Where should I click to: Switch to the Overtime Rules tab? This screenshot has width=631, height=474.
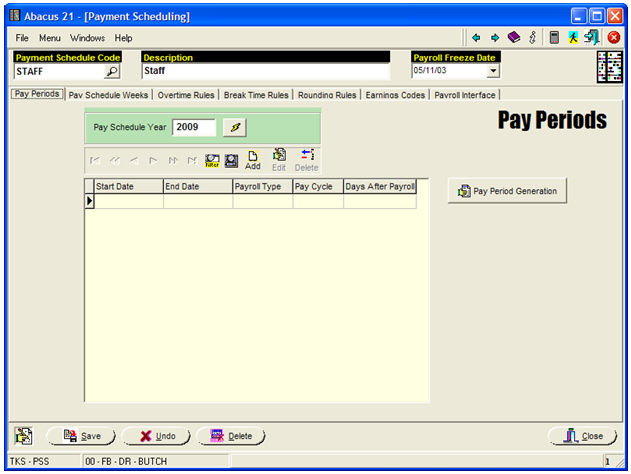pos(186,95)
